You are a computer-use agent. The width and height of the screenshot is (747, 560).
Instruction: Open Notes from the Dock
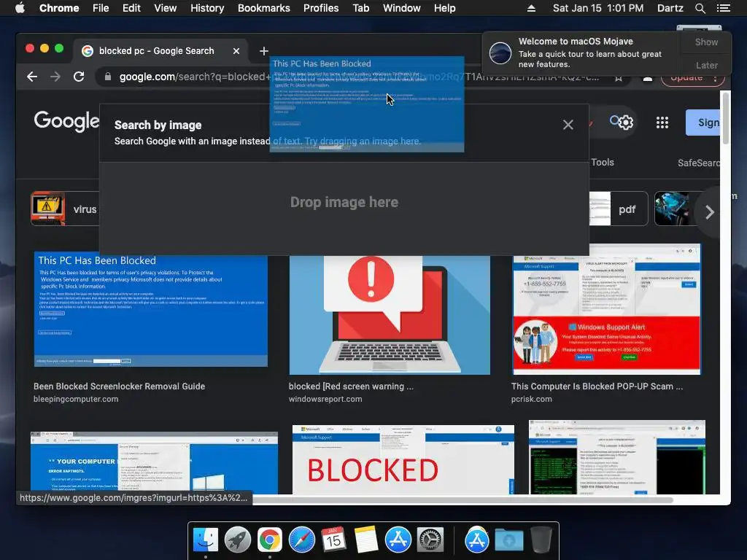click(366, 540)
